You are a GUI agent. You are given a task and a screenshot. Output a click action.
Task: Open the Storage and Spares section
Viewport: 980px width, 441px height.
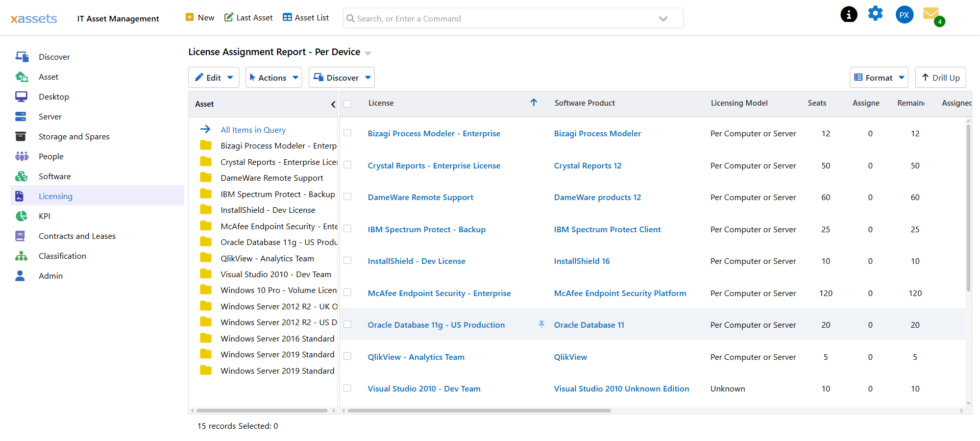97,136
